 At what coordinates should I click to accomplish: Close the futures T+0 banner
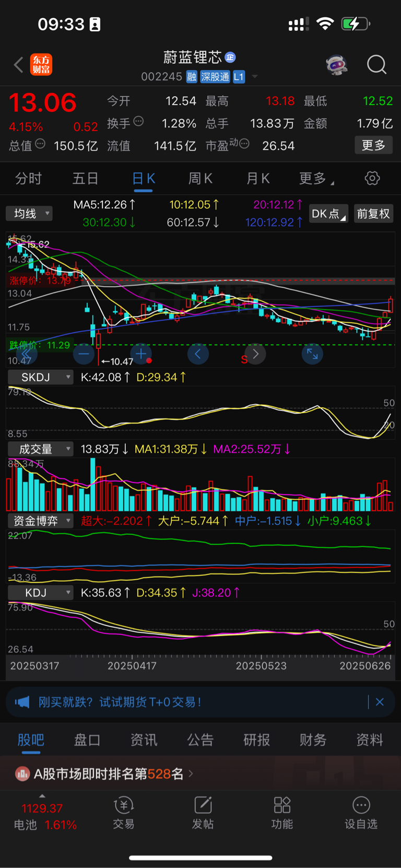[380, 702]
